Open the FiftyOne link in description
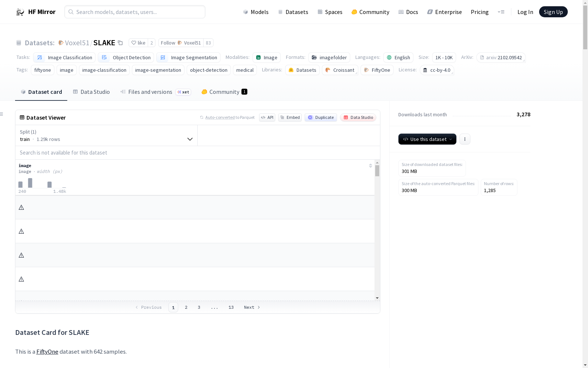 pos(47,352)
